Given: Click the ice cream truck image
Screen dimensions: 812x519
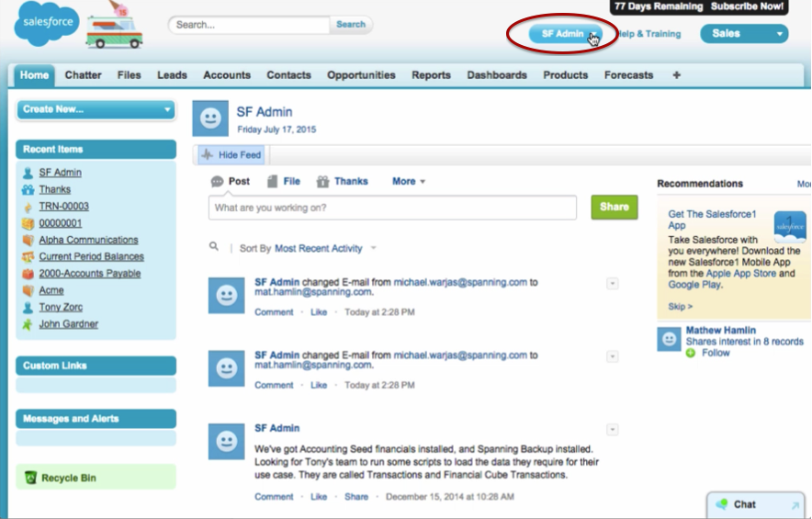Looking at the screenshot, I should click(x=115, y=26).
